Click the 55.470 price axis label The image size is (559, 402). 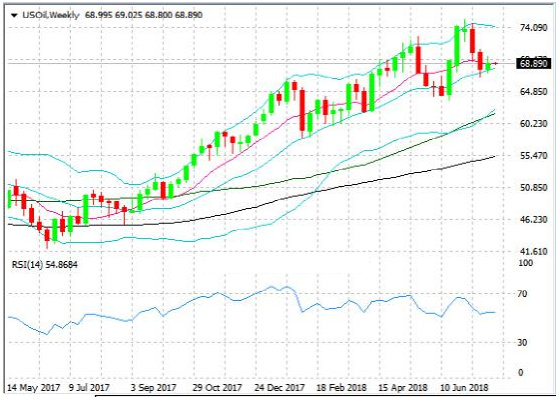coord(533,156)
